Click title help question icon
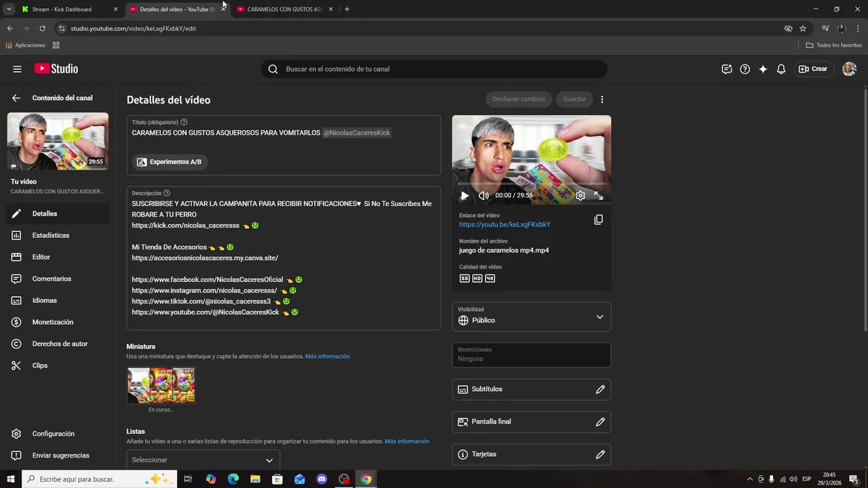The image size is (868, 488). 184,123
